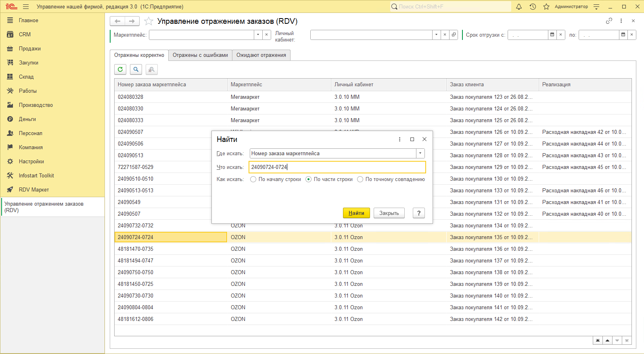Add page to favorites with star icon
Image resolution: width=644 pixels, height=354 pixels.
pos(148,21)
